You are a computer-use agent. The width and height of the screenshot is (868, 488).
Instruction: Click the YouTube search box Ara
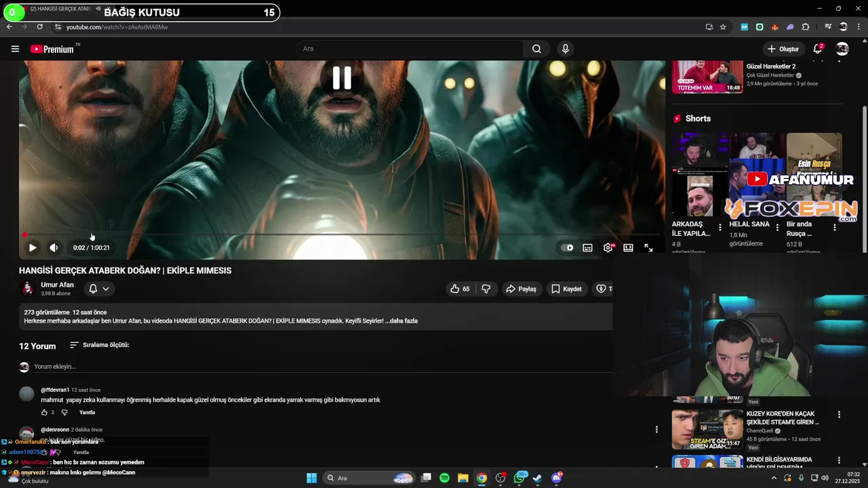click(x=410, y=49)
